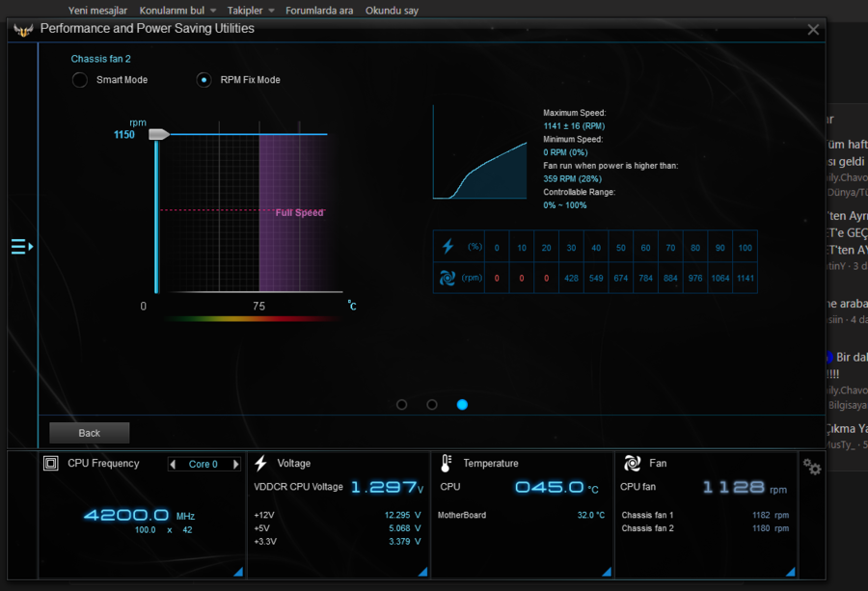Go to the first page indicator dot
This screenshot has width=868, height=591.
[x=402, y=405]
